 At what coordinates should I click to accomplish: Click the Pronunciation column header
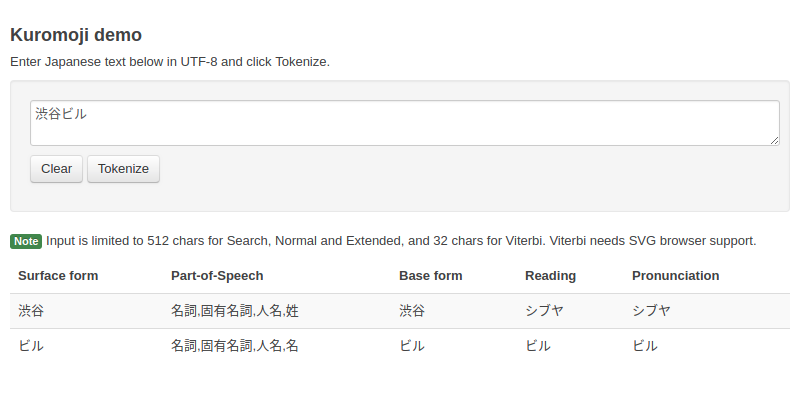(675, 276)
